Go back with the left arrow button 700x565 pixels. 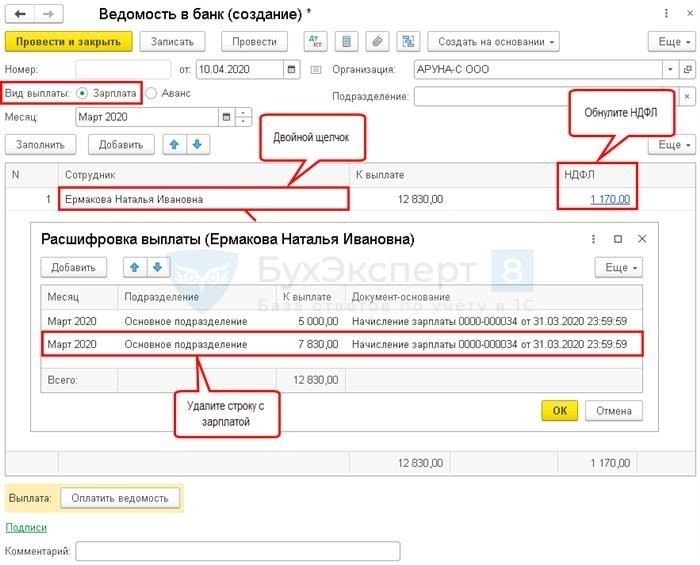(20, 14)
